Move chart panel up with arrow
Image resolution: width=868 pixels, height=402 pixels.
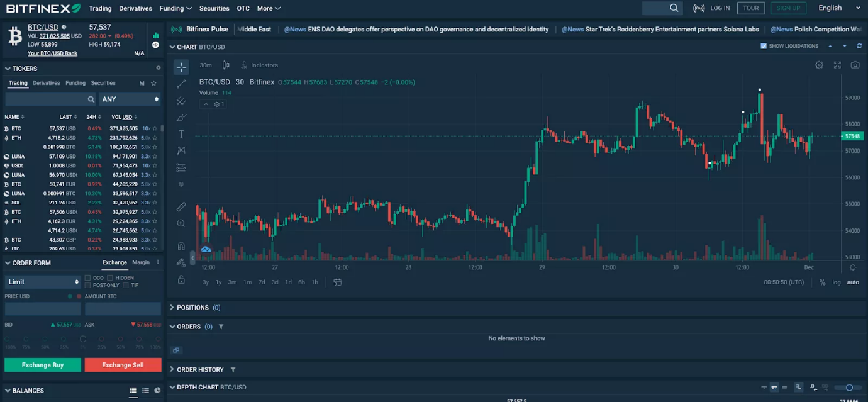click(830, 46)
